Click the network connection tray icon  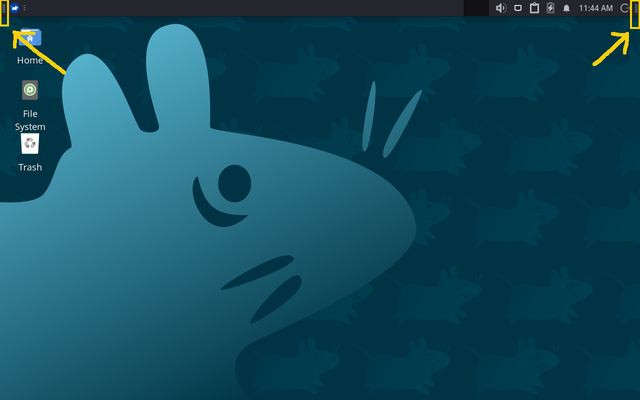click(518, 8)
